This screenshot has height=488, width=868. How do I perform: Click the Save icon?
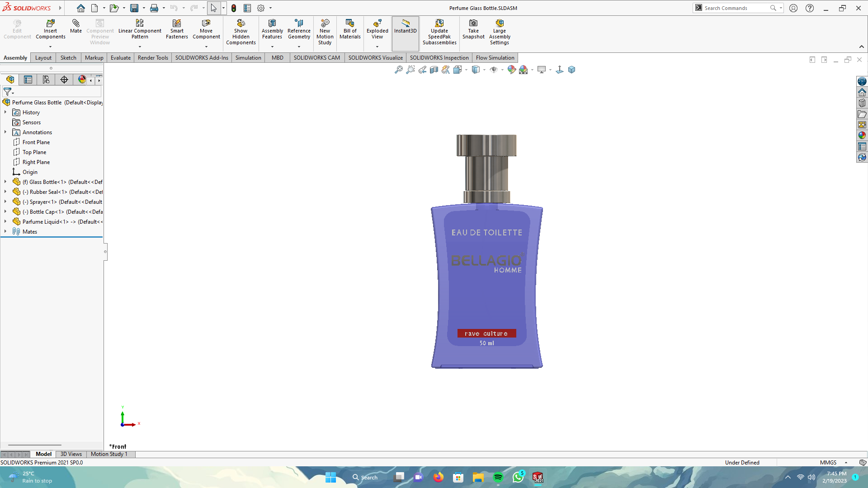point(134,8)
